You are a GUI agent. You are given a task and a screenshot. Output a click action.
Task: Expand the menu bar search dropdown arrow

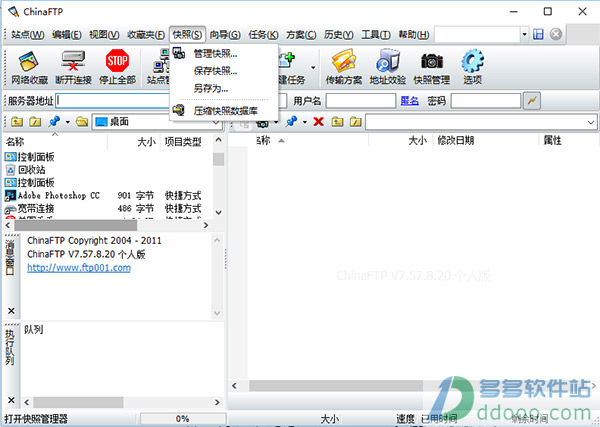(525, 34)
